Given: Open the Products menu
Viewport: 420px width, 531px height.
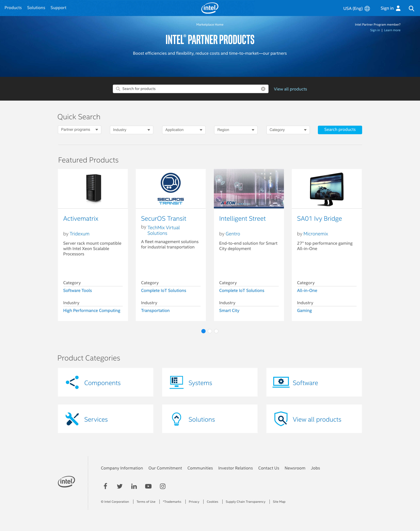Looking at the screenshot, I should 13,8.
